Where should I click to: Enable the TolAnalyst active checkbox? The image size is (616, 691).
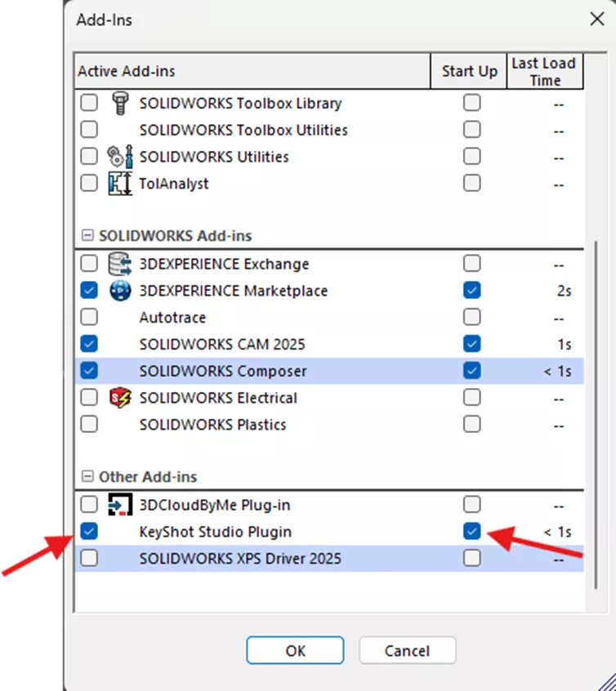tap(89, 183)
